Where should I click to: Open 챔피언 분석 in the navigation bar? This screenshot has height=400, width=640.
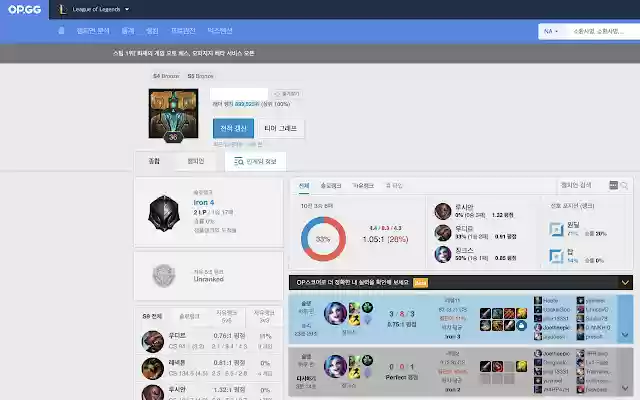click(93, 31)
